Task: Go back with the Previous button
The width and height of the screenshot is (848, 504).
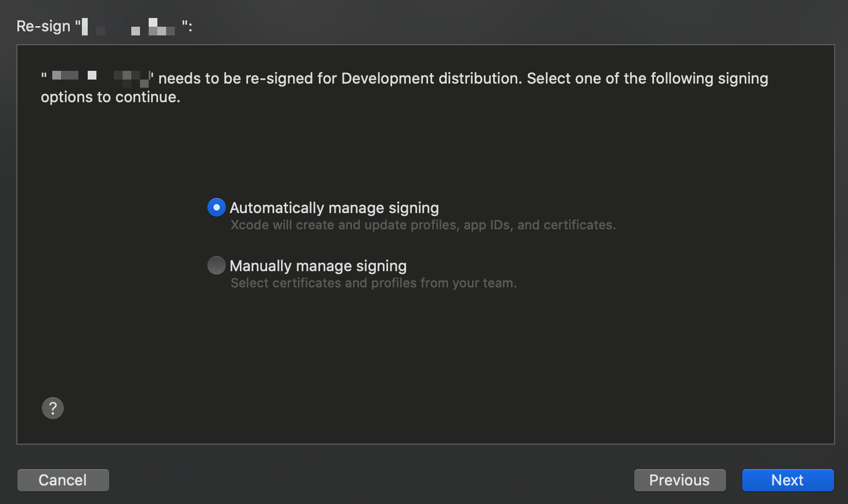Action: pyautogui.click(x=680, y=480)
